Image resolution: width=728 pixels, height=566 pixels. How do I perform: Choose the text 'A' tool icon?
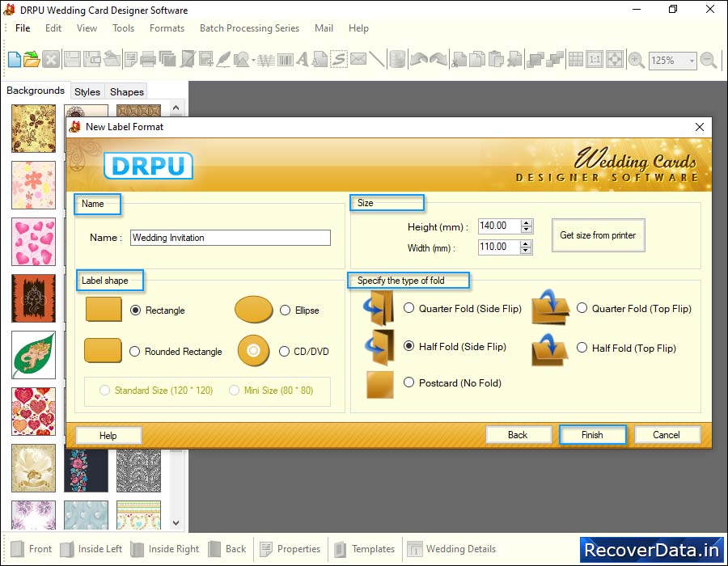click(x=303, y=60)
